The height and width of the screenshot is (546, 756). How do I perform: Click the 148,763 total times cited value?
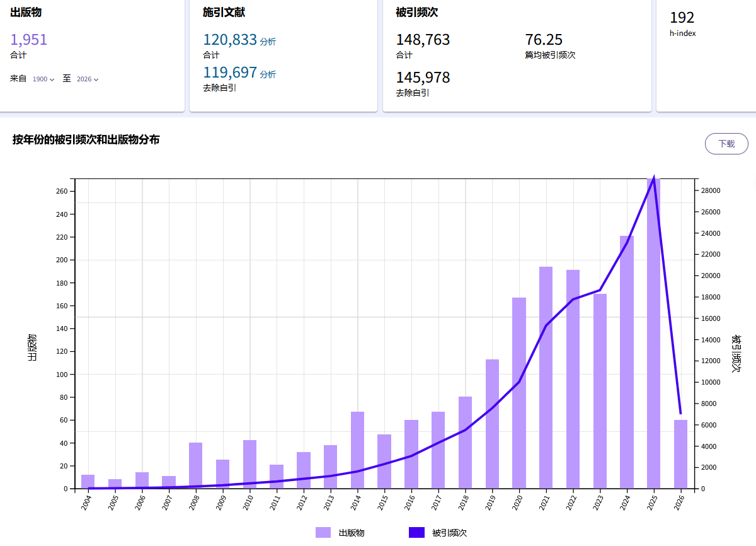click(423, 40)
